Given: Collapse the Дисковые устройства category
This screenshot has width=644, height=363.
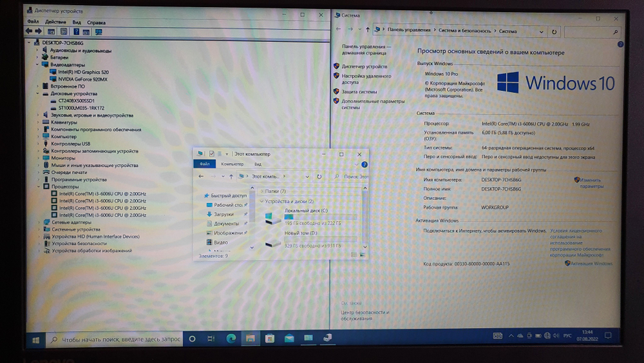Looking at the screenshot, I should 38,93.
